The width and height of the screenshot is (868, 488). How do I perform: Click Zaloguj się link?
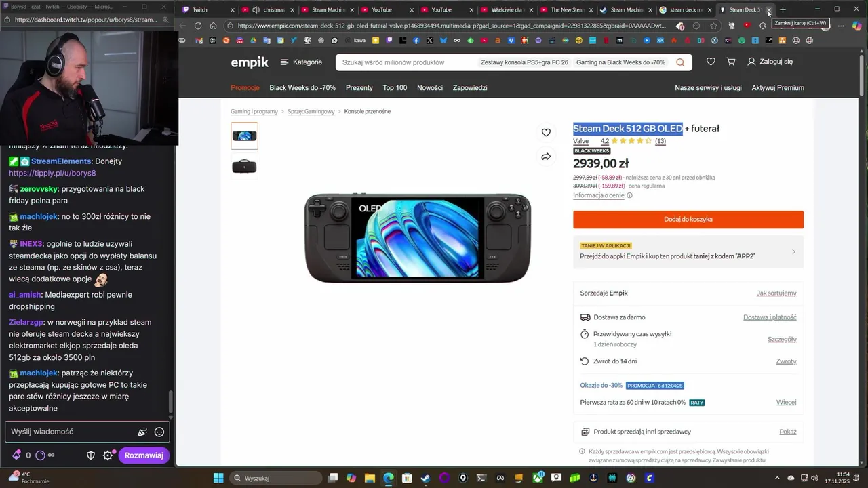pyautogui.click(x=770, y=62)
